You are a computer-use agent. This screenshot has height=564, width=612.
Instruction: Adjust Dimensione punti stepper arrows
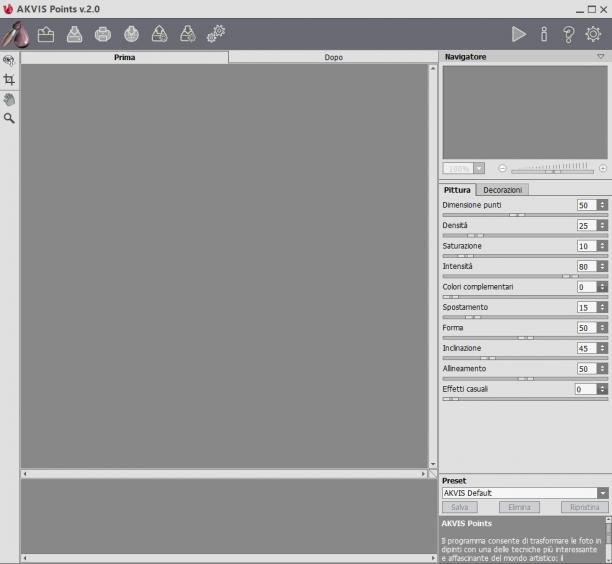coord(603,205)
